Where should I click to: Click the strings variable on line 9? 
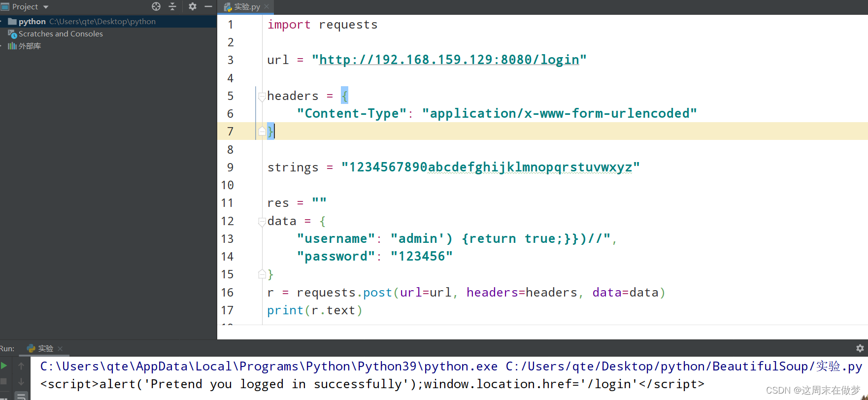(x=293, y=167)
